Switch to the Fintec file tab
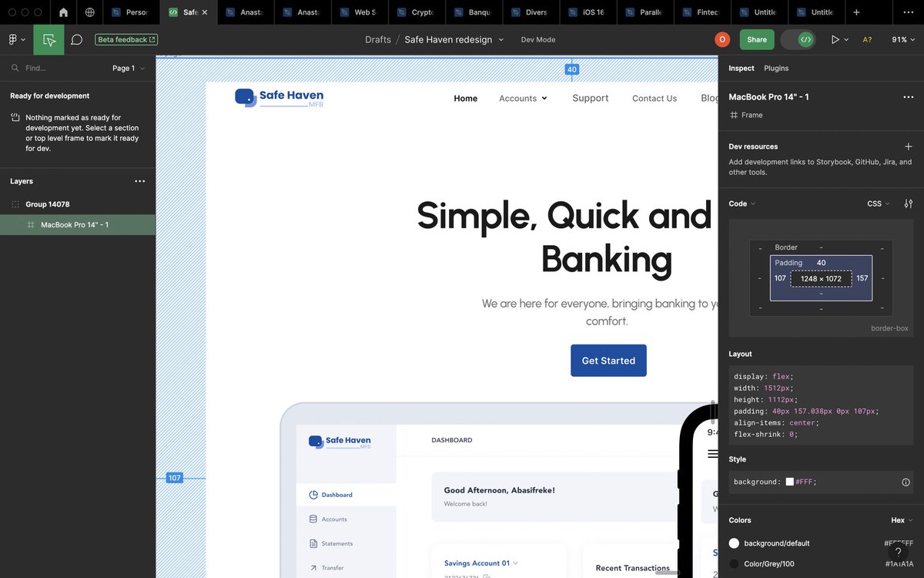The image size is (924, 578). 701,12
